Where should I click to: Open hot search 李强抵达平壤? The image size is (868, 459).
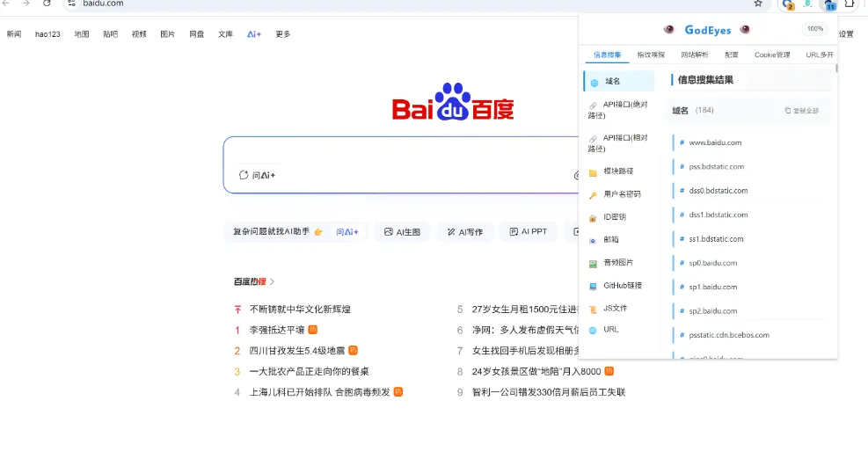point(277,330)
